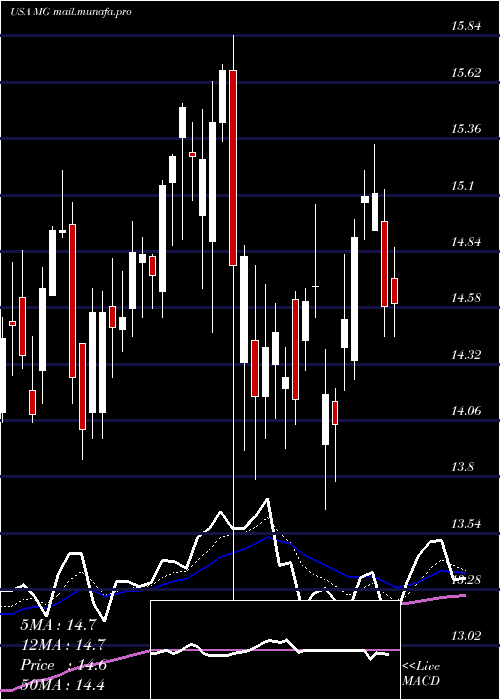500x700 pixels.
Task: Click the 13.8 price axis label
Action: 462,467
